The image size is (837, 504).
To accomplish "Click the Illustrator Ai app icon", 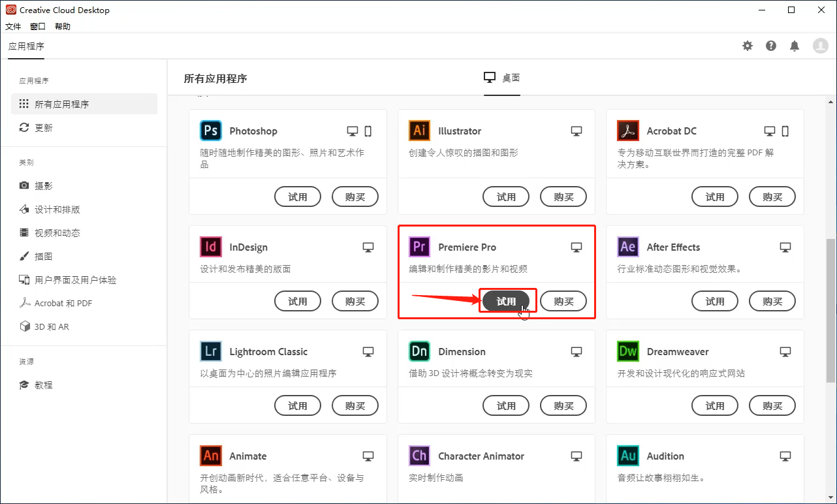I will point(420,131).
